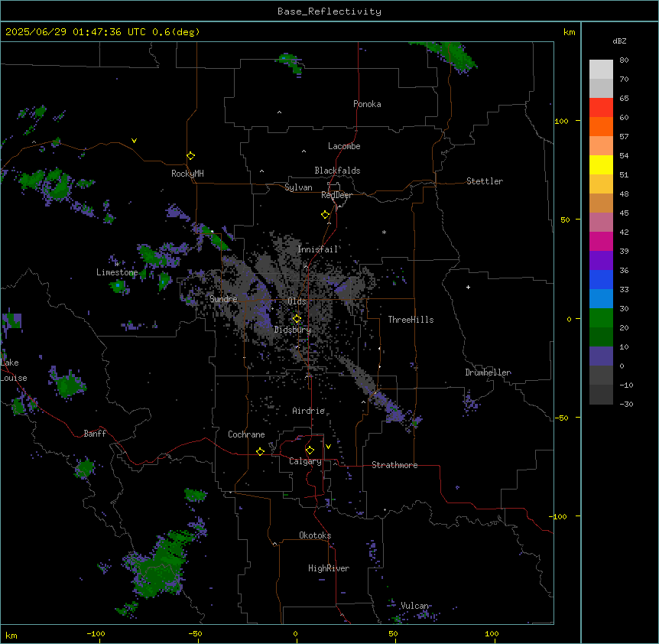This screenshot has width=659, height=644.
Task: Click the Didsbury label
Action: coord(293,330)
